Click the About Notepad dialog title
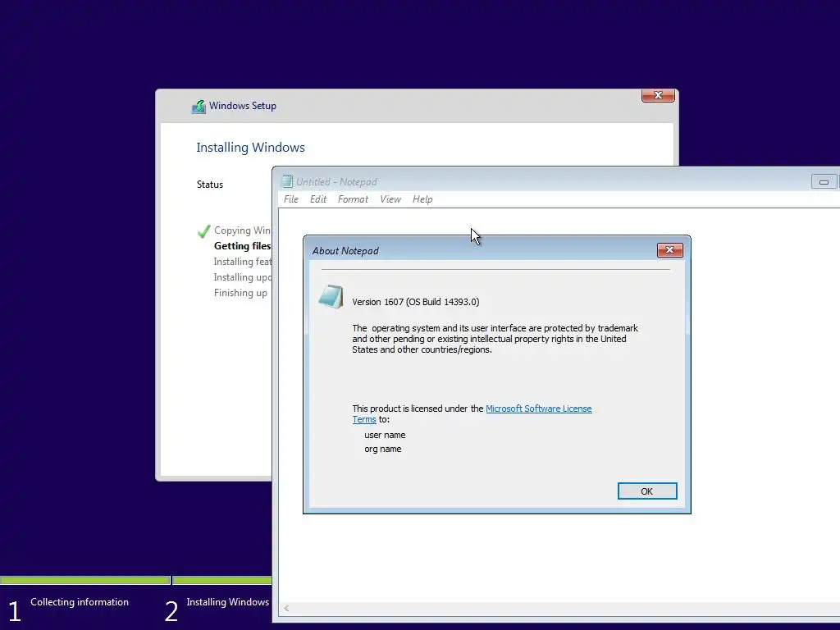 345,251
